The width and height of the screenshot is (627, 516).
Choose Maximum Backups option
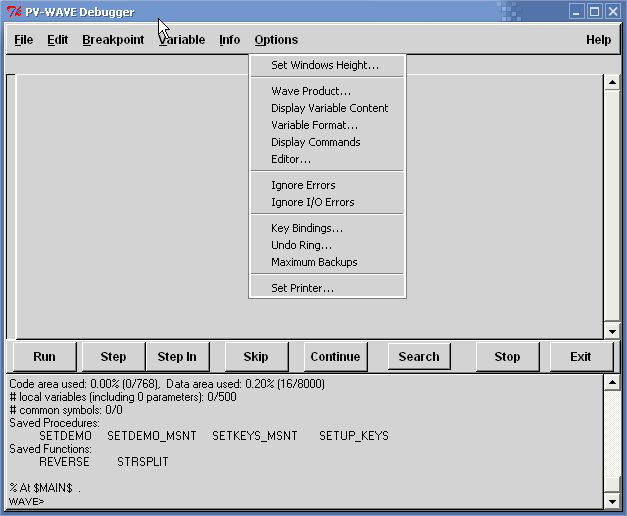[327, 262]
